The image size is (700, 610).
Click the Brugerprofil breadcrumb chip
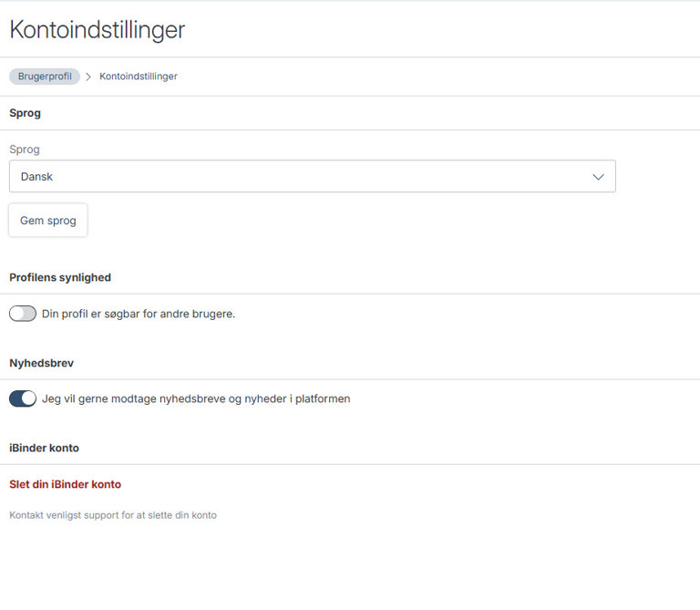pyautogui.click(x=45, y=77)
